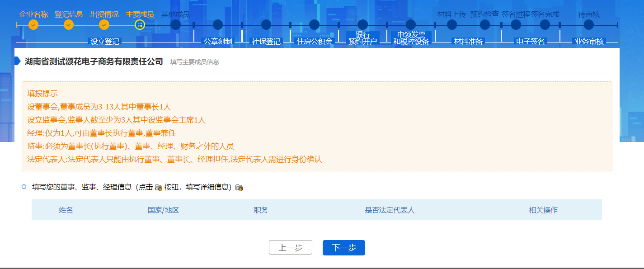The height and width of the screenshot is (269, 644).
Task: Click the 职务 column header
Action: (261, 210)
